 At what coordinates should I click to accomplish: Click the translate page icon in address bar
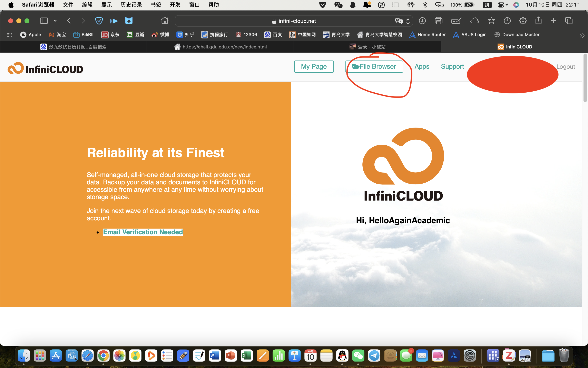pos(399,21)
